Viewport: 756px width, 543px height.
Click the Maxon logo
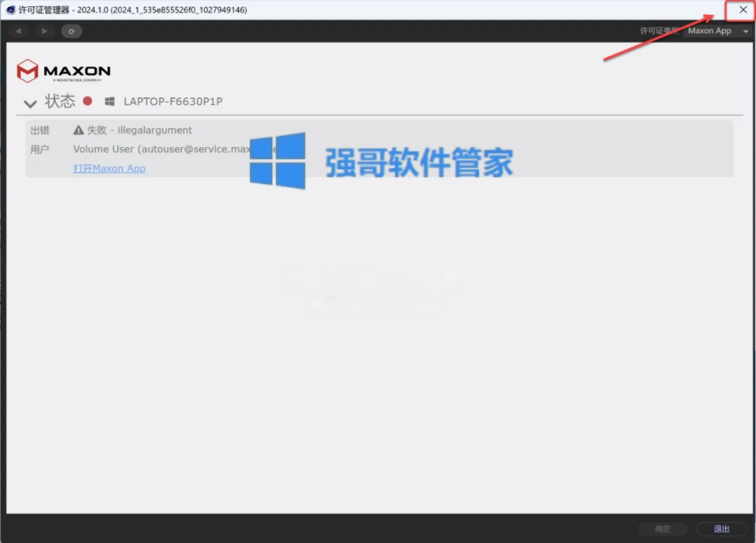point(64,71)
